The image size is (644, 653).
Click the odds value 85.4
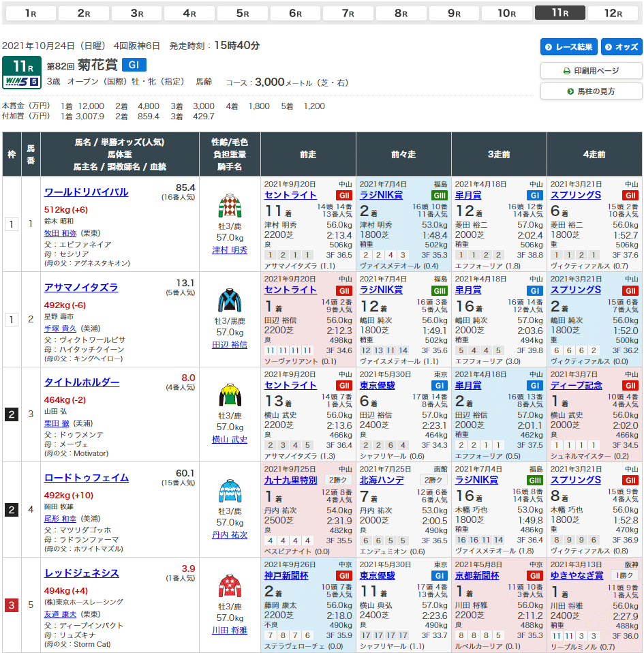coord(185,187)
